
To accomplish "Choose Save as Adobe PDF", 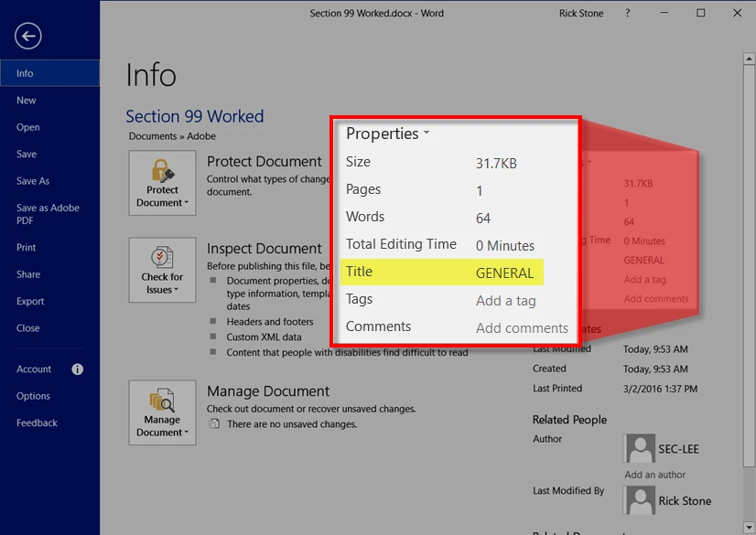I will (49, 214).
